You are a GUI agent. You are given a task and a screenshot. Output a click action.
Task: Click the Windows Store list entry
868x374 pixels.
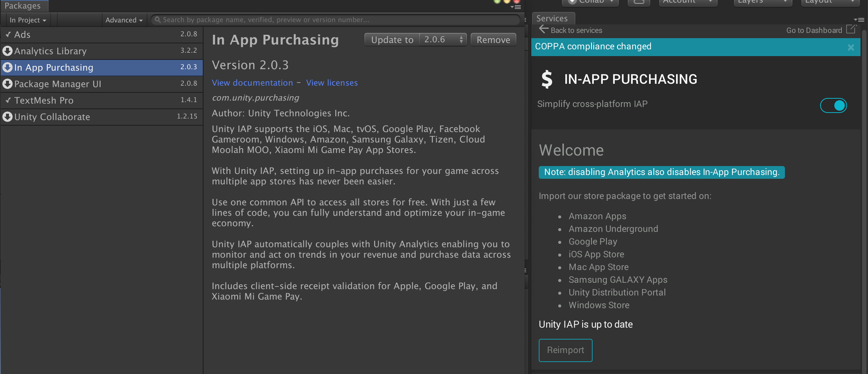(x=599, y=305)
